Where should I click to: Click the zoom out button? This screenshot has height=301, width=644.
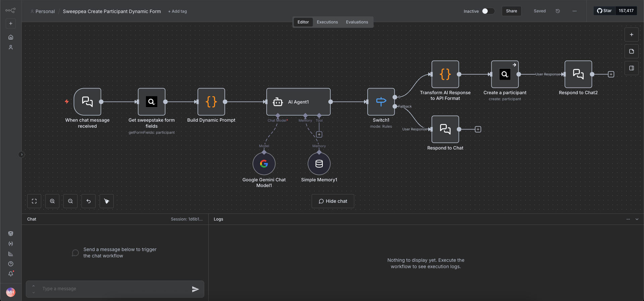pos(70,201)
